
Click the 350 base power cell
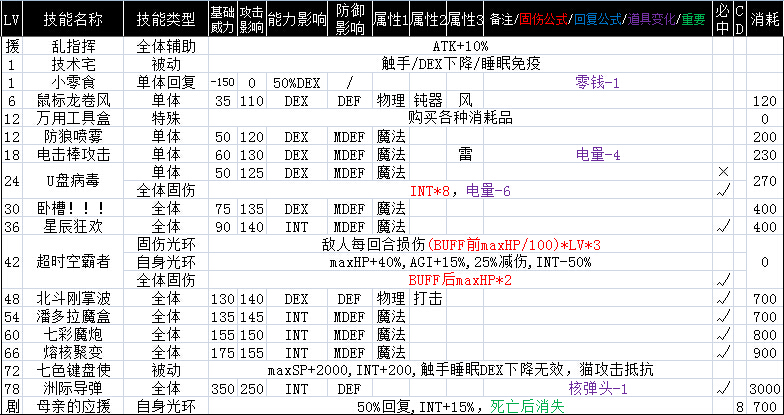pyautogui.click(x=222, y=388)
